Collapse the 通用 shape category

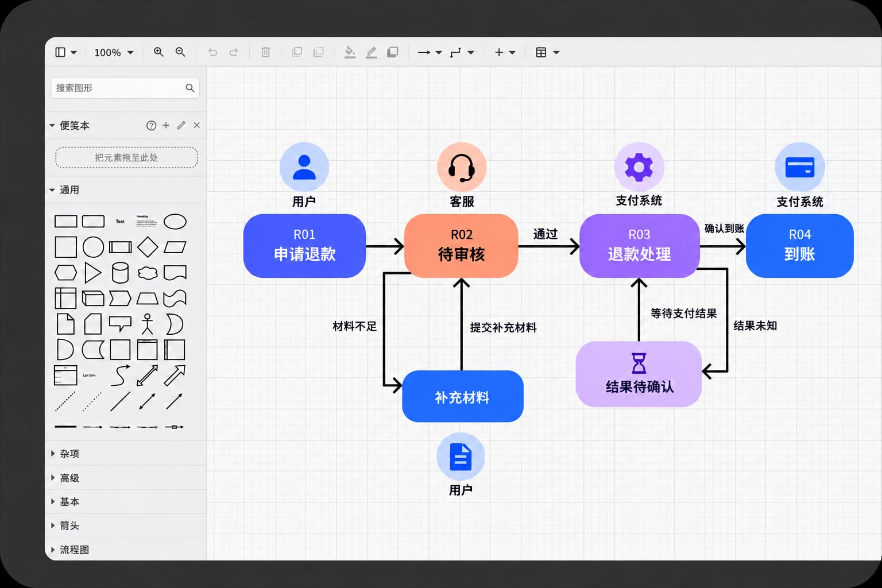[x=125, y=190]
